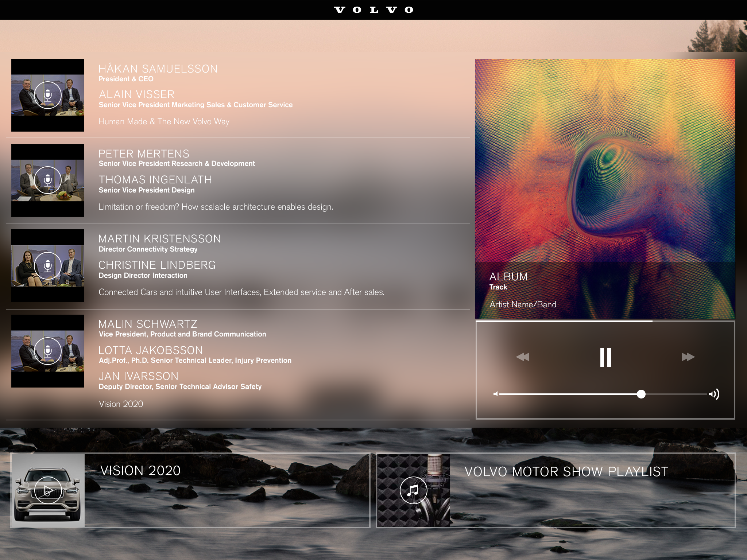Image resolution: width=747 pixels, height=560 pixels.
Task: Play the Peter Mertens interview microphone icon
Action: [48, 180]
